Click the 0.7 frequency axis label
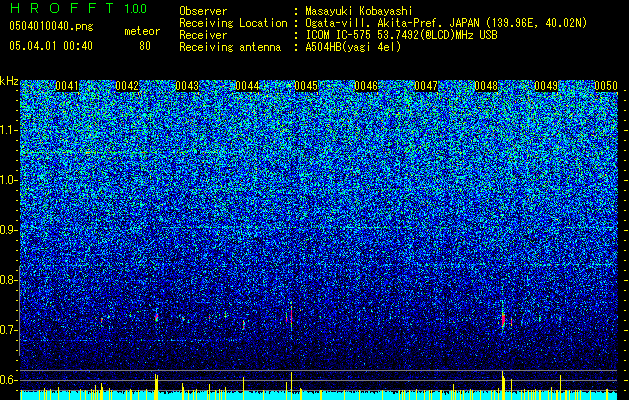The height and width of the screenshot is (400, 629). click(9, 330)
